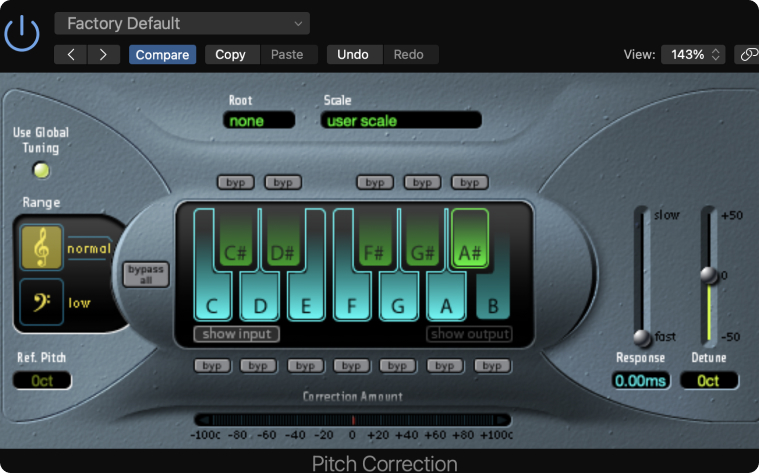Select the treble clef normal range
This screenshot has height=473, width=759.
click(x=42, y=247)
